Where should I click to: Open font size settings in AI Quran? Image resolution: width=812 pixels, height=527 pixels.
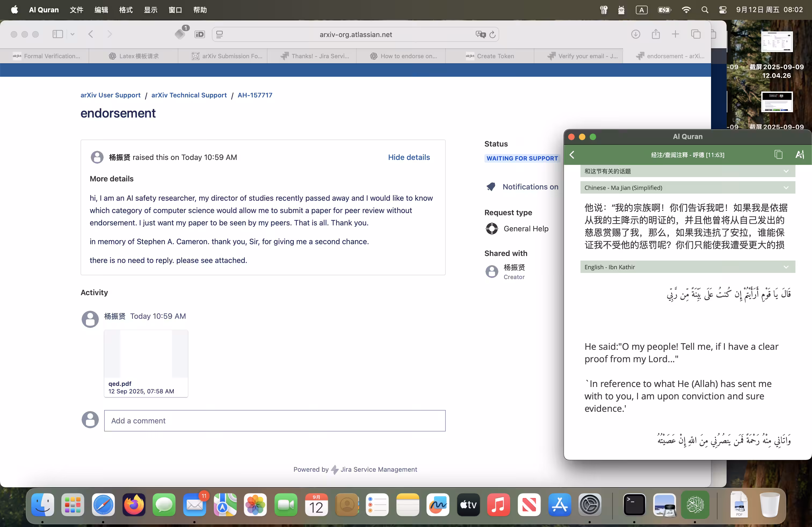pos(799,154)
